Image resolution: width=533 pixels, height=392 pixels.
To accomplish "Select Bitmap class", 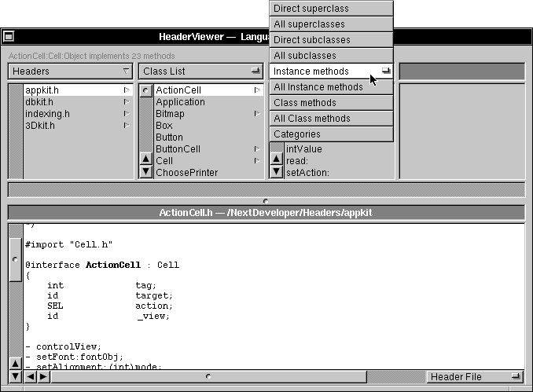I will tap(208, 114).
